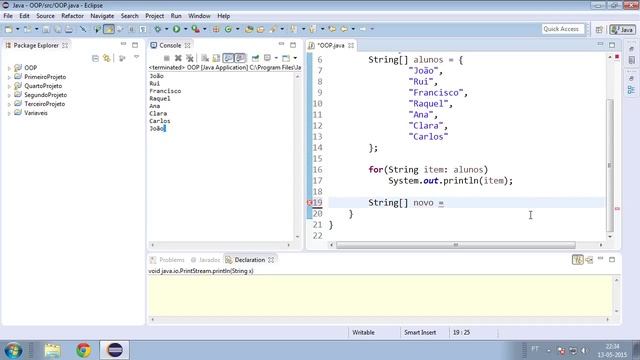Screen dimensions: 640x360
Task: Toggle Pin Console
Action: point(255,58)
